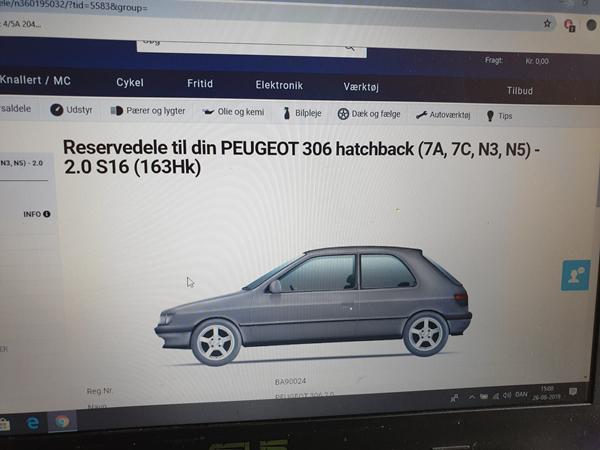Click the Dæk og fælge wheel icon
600x450 pixels.
click(343, 114)
